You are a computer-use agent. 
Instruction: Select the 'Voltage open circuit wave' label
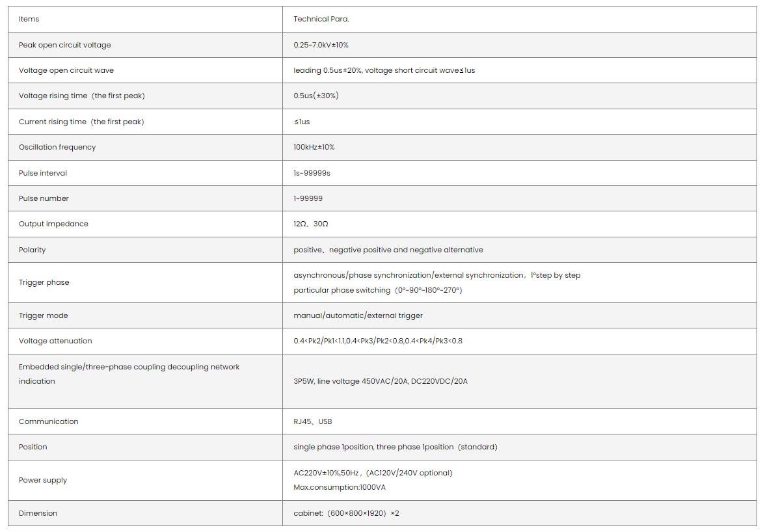[66, 70]
